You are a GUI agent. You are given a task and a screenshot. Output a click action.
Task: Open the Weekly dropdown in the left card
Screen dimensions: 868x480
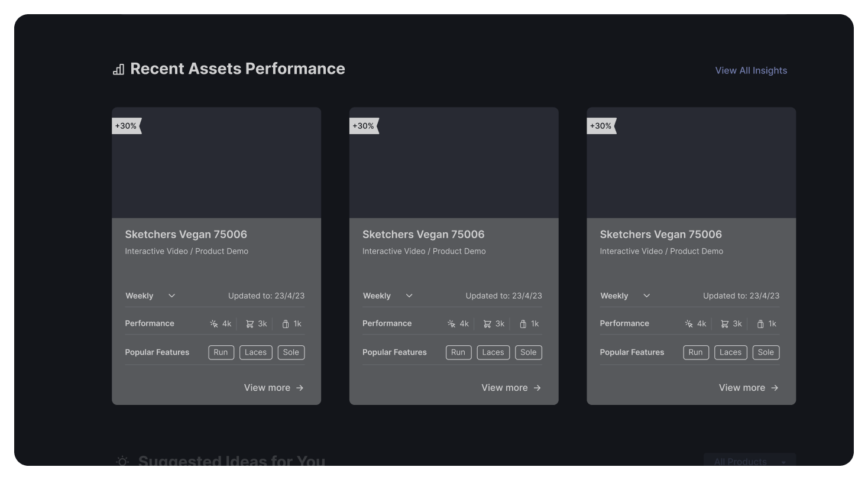click(x=150, y=296)
